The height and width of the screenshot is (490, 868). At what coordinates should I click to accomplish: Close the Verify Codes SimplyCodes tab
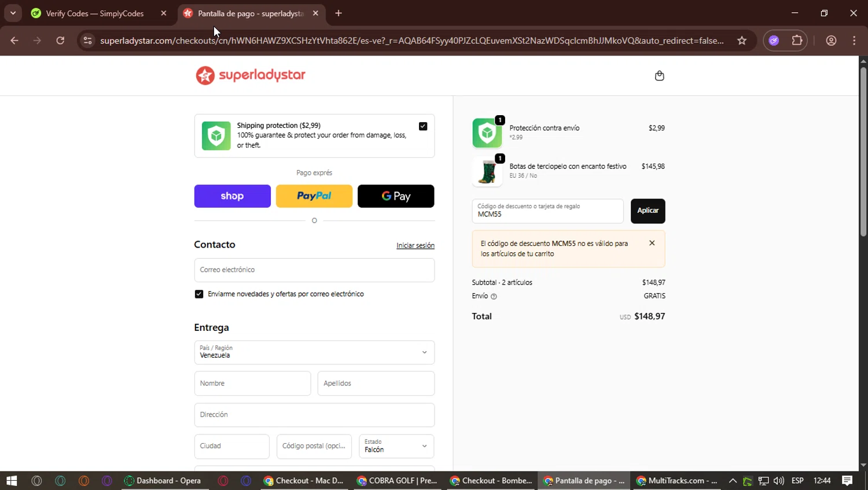point(164,13)
